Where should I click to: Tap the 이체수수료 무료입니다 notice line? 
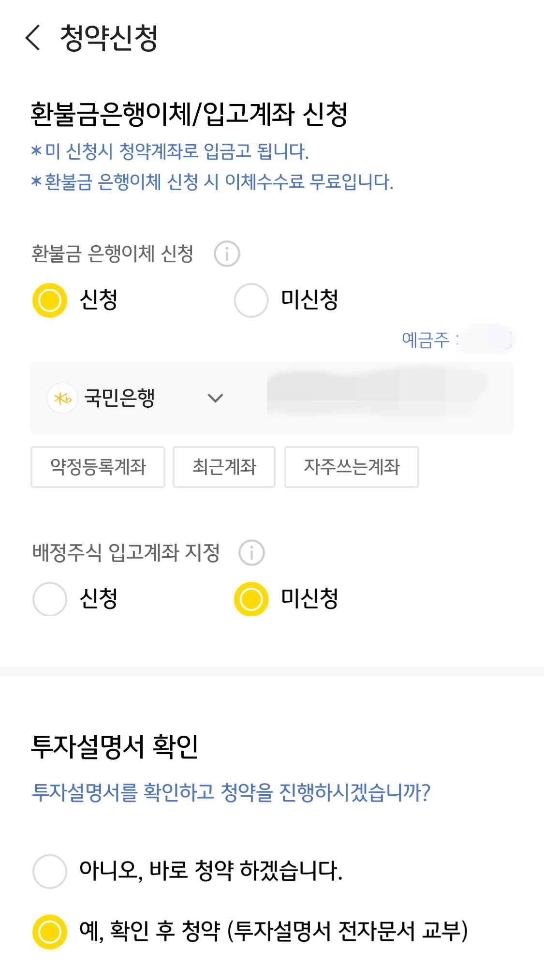[212, 182]
